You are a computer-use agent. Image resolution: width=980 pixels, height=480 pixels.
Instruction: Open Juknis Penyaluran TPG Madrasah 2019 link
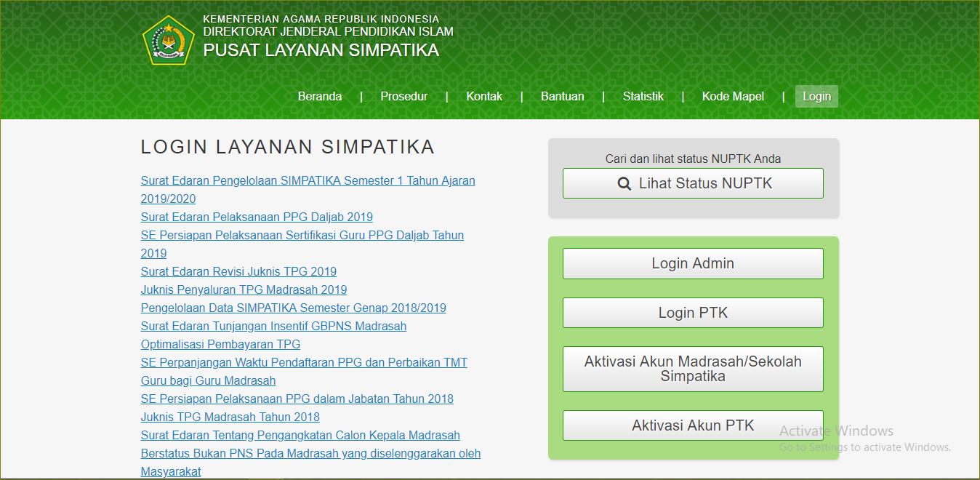pyautogui.click(x=244, y=289)
